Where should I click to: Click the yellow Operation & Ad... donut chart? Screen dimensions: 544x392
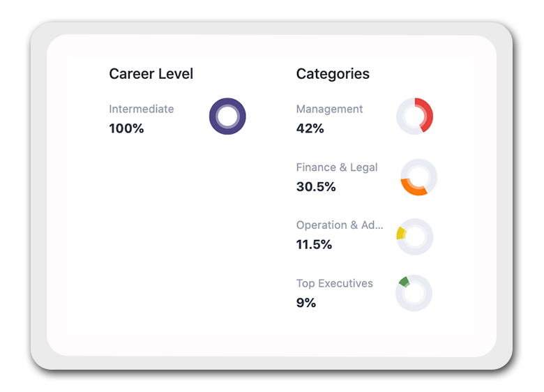point(414,237)
